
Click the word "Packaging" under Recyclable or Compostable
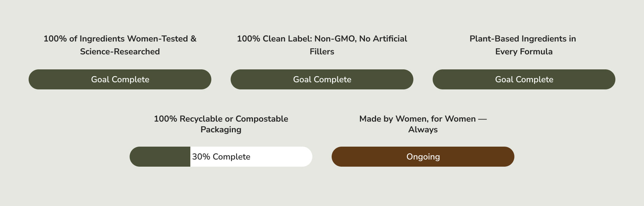tap(221, 129)
